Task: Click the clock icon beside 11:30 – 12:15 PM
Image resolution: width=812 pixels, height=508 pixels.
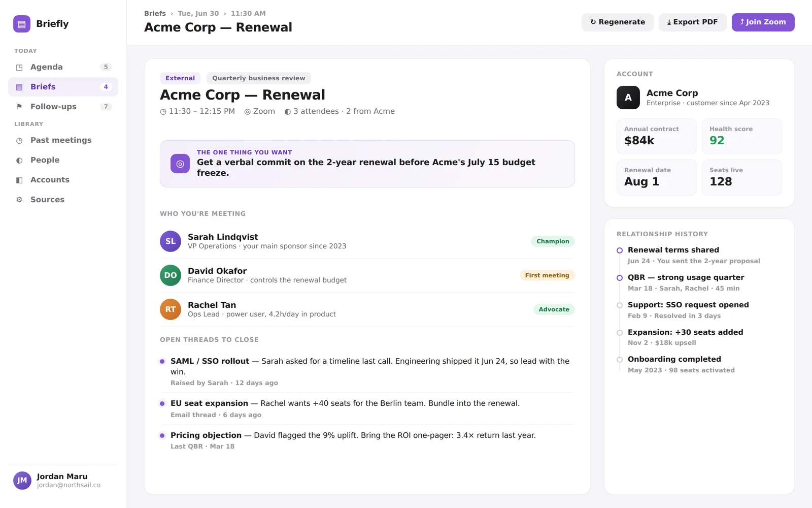Action: point(163,112)
